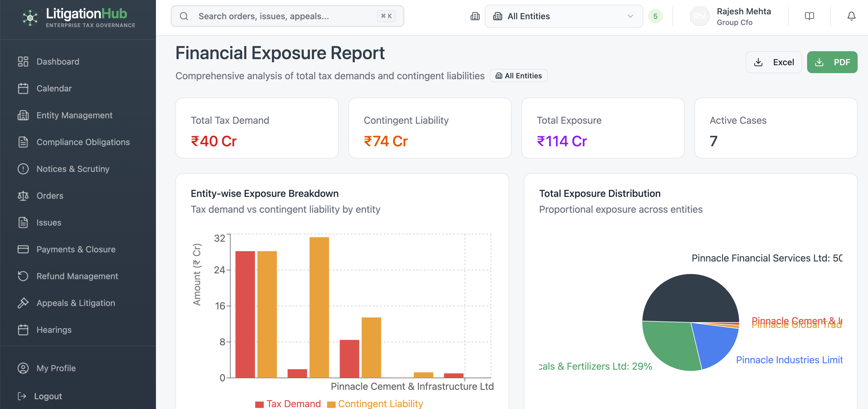868x409 pixels.
Task: Go to Payments & Closure menu label
Action: coord(76,249)
